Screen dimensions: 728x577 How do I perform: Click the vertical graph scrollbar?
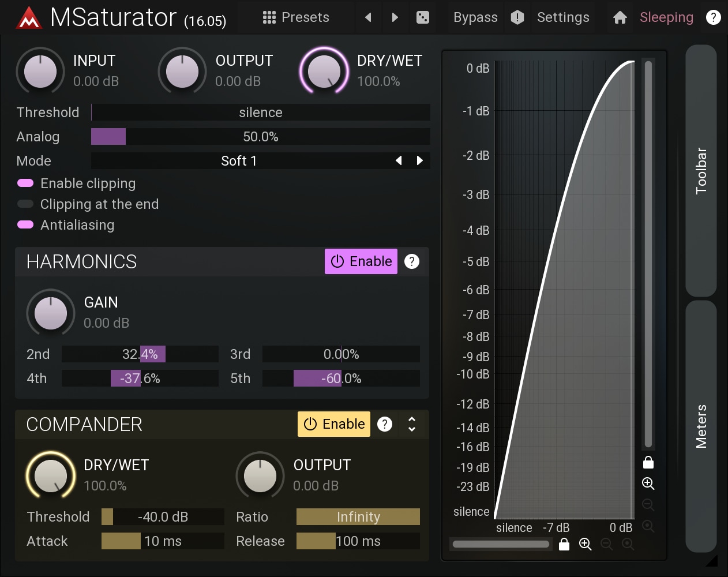(x=648, y=254)
